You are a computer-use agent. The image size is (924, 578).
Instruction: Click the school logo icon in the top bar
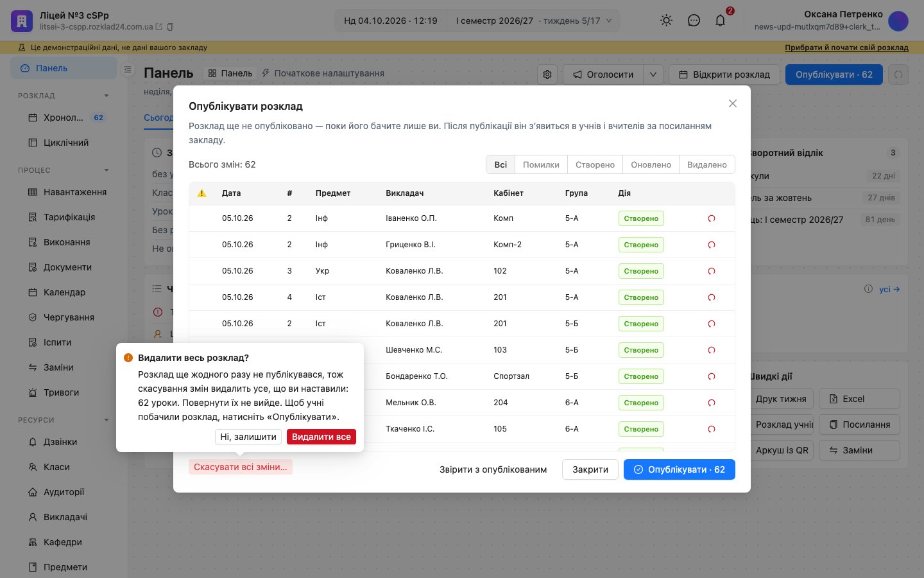coord(22,21)
